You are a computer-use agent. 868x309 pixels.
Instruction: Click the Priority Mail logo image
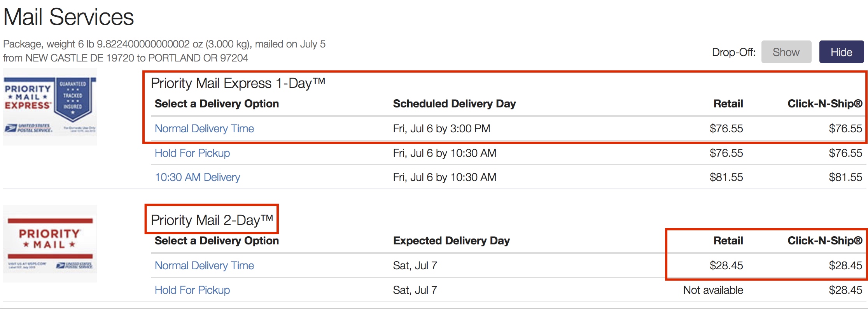tap(50, 244)
